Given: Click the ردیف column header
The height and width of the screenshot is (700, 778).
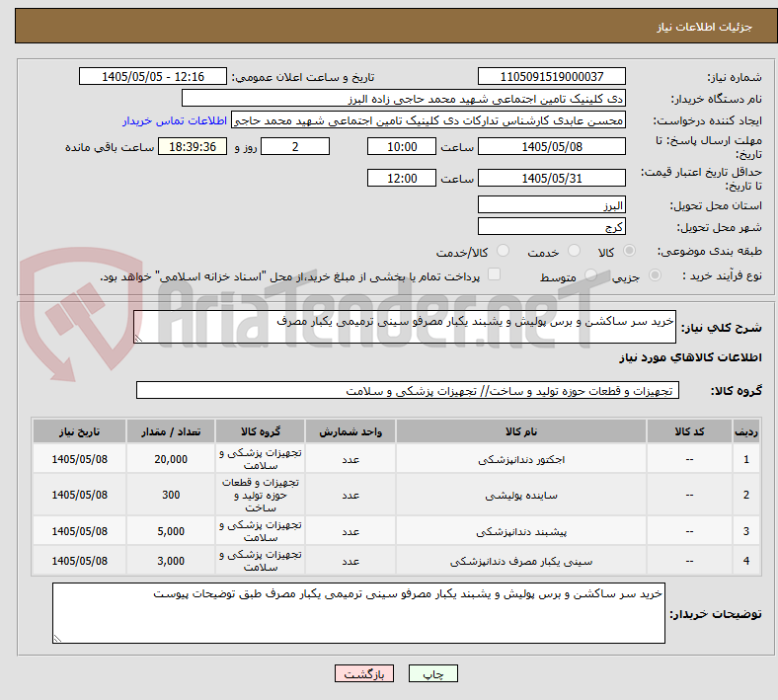Looking at the screenshot, I should pos(745,431).
